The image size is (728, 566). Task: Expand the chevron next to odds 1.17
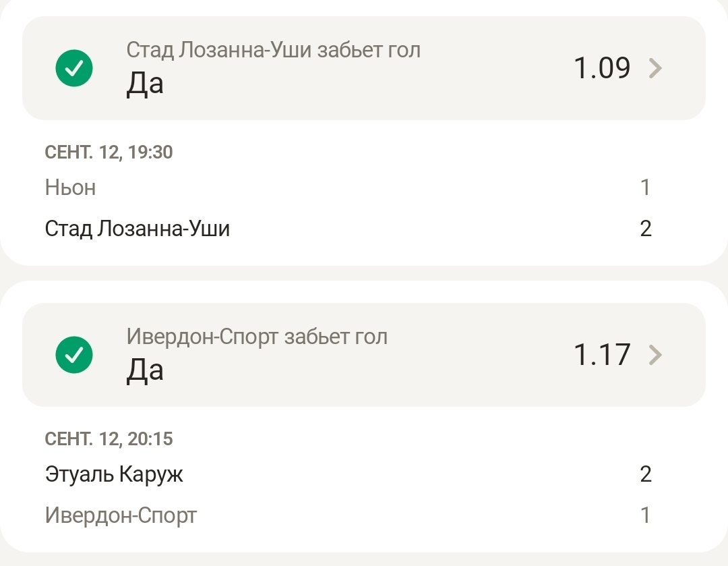click(x=655, y=355)
